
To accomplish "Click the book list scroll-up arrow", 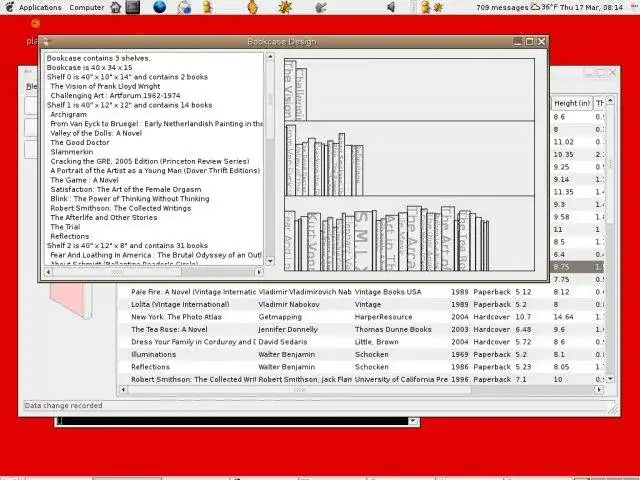I will tap(270, 56).
